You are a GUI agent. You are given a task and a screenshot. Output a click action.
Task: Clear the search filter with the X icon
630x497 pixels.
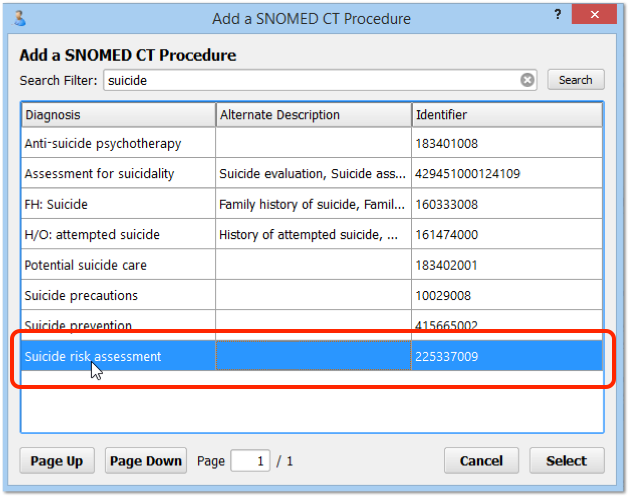click(x=527, y=80)
